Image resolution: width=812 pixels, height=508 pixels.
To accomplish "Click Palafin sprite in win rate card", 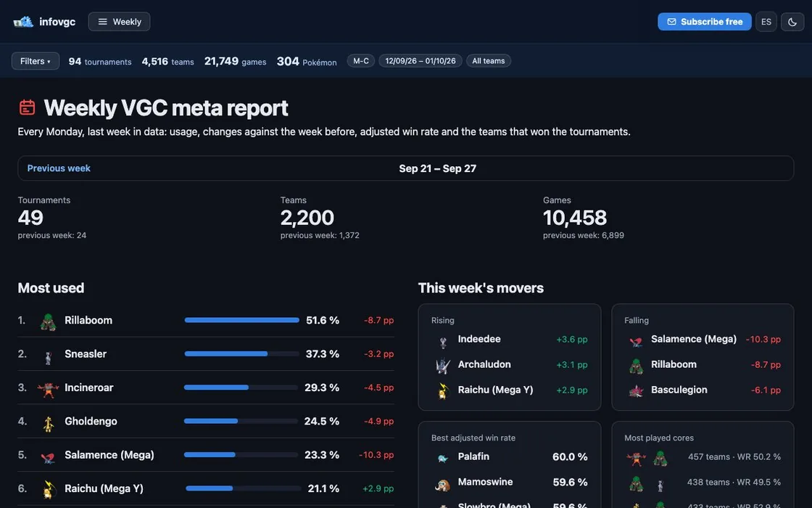I will pyautogui.click(x=443, y=458).
